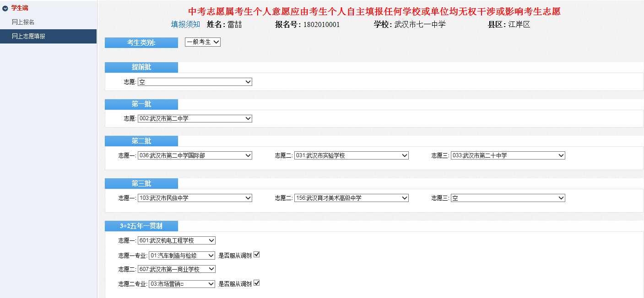Open 考生类别 dropdown showing 一般考生
Screen dimensions: 644x298
coord(203,42)
